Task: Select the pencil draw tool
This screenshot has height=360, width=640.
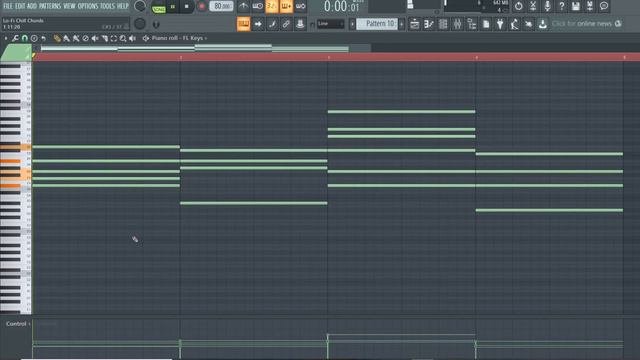Action: click(x=57, y=38)
